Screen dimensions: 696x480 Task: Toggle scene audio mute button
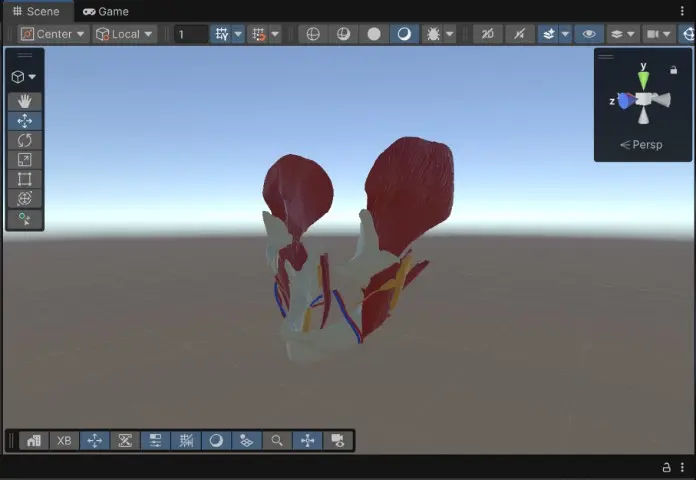coord(519,34)
